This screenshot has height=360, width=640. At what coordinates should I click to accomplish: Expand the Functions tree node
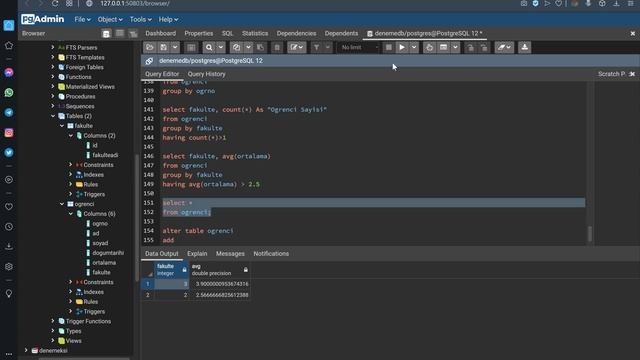[53, 77]
